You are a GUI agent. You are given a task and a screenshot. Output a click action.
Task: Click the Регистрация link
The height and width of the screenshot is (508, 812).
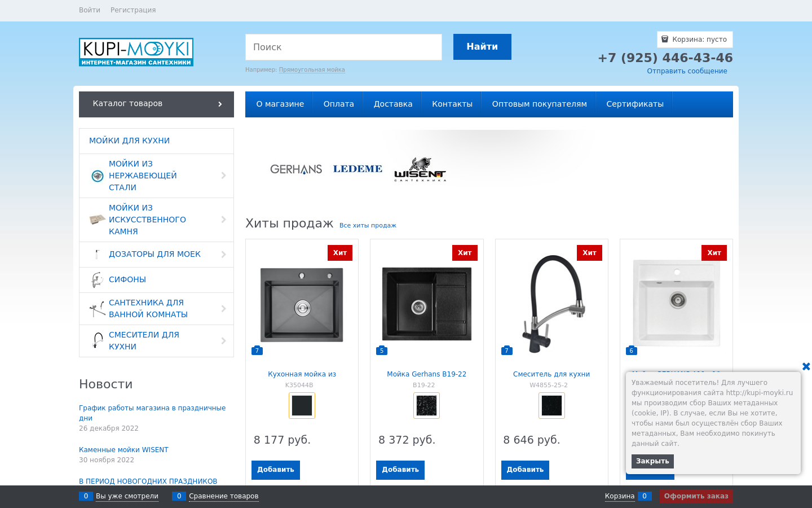[x=133, y=10]
